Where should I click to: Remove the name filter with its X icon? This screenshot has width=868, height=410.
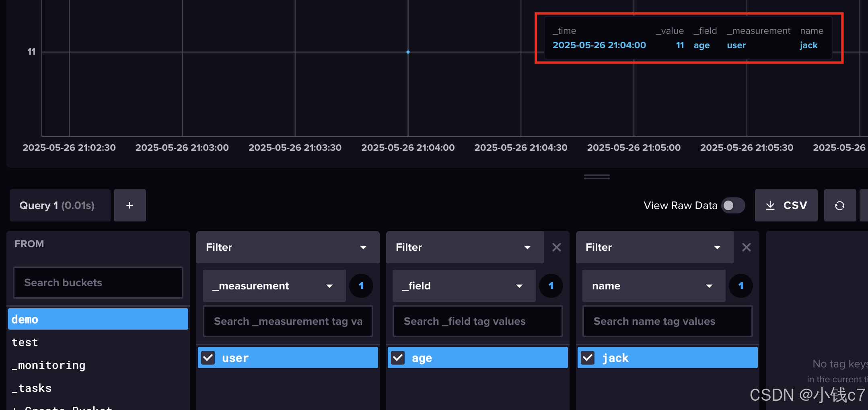747,247
